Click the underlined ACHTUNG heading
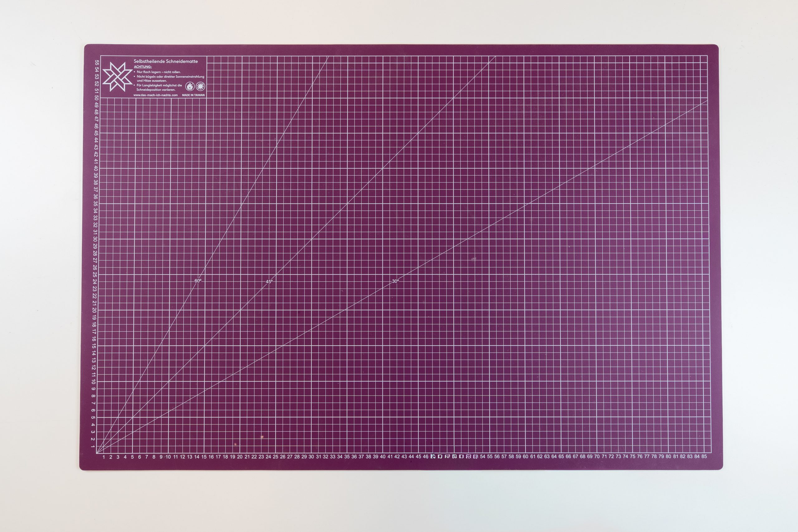798x532 pixels. click(x=143, y=67)
